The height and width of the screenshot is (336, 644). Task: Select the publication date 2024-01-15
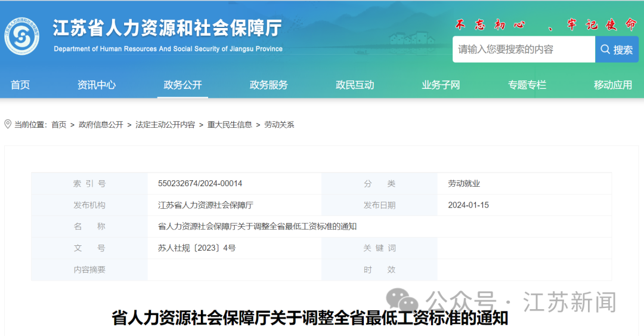[x=468, y=205]
